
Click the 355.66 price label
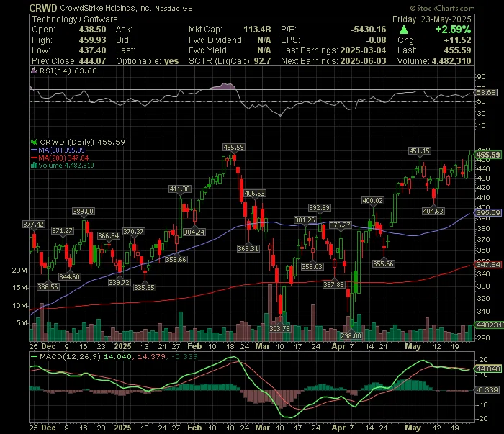(384, 263)
